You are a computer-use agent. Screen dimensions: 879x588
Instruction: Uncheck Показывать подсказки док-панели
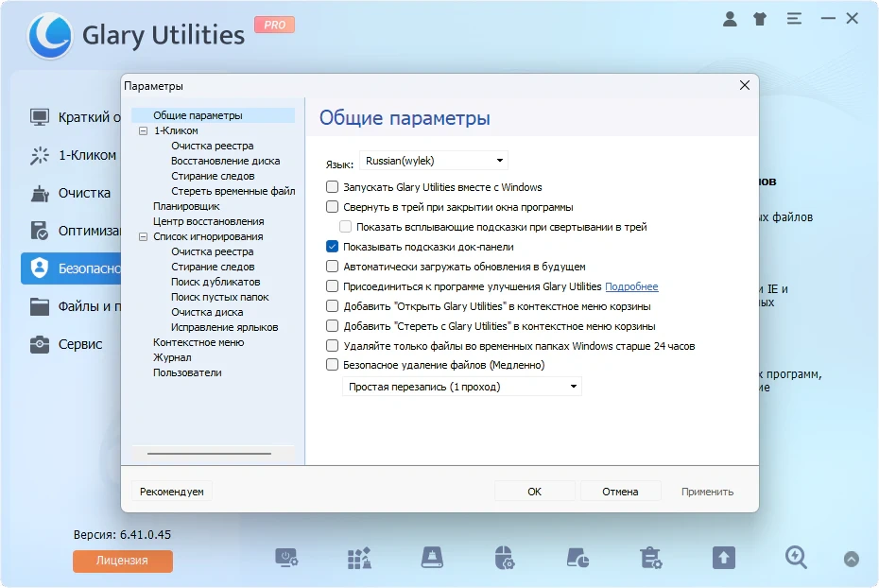click(x=333, y=247)
